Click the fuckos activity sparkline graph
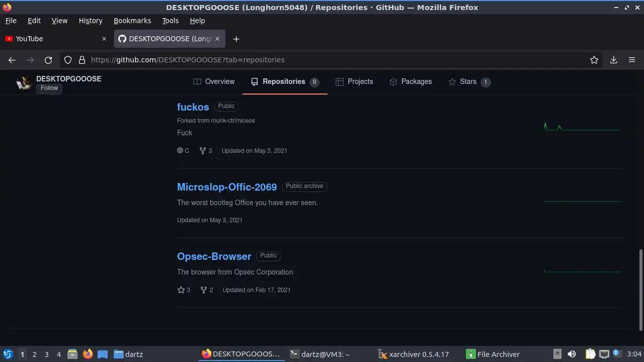644x362 pixels. (x=582, y=126)
